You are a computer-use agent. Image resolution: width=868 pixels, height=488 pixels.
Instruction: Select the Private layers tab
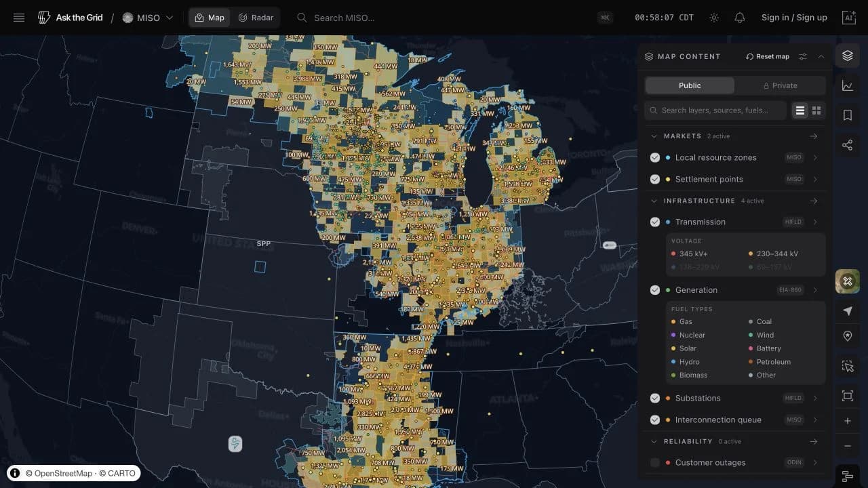tap(781, 85)
